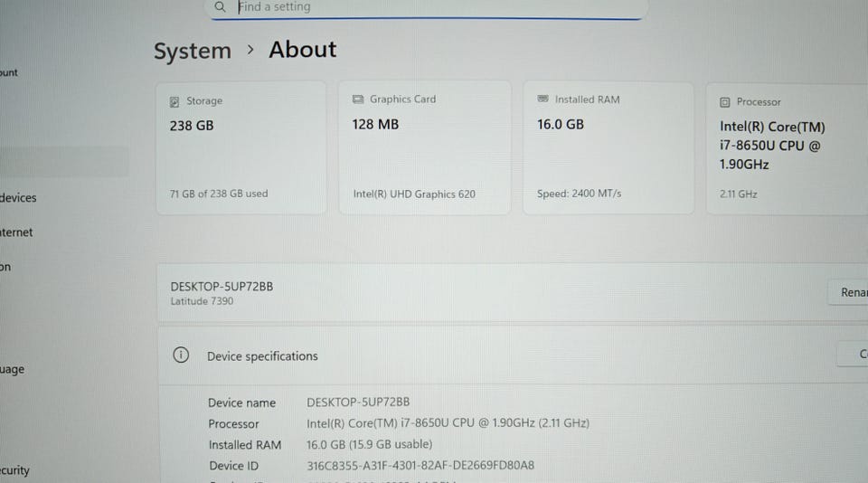Click the account text in sidebar
This screenshot has width=868, height=483.
8,72
